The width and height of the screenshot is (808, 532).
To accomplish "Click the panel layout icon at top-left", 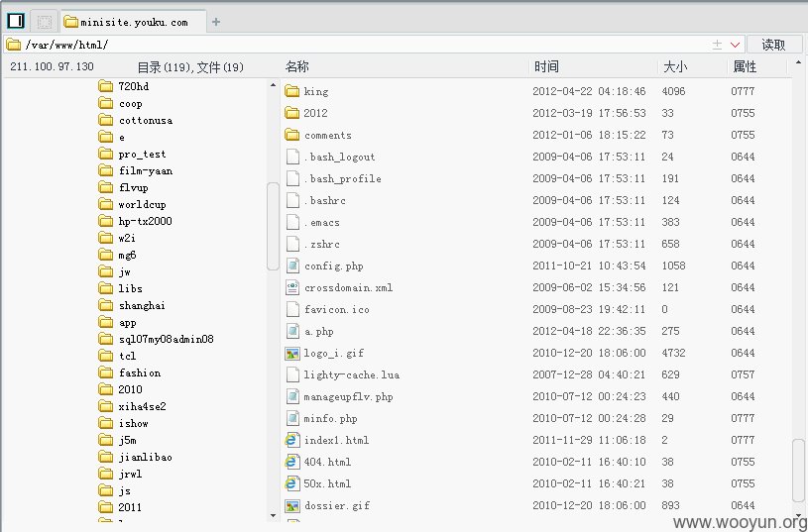I will [16, 21].
